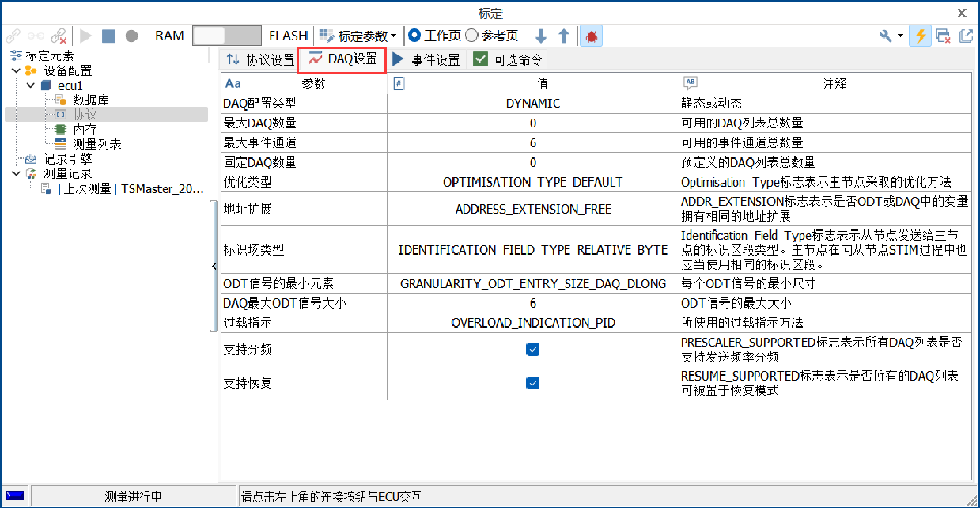Collapse the 设备配置 tree node
980x508 pixels.
(x=16, y=70)
